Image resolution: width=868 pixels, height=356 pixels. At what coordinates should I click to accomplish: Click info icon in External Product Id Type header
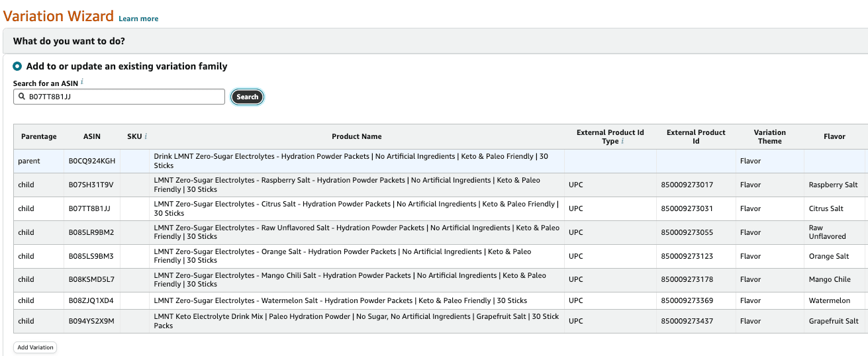point(622,141)
